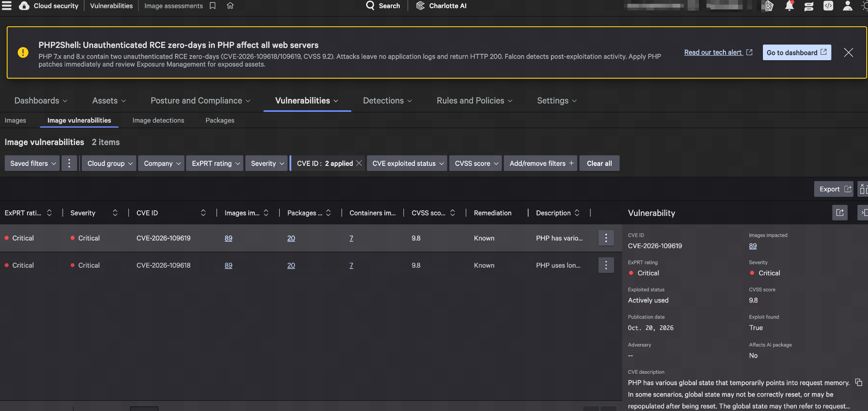Click Read our tech alert link

tap(718, 52)
